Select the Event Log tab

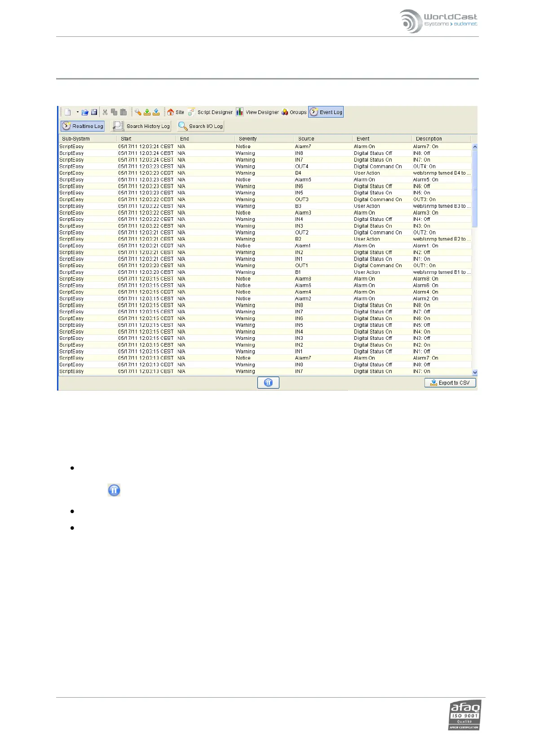click(x=326, y=112)
